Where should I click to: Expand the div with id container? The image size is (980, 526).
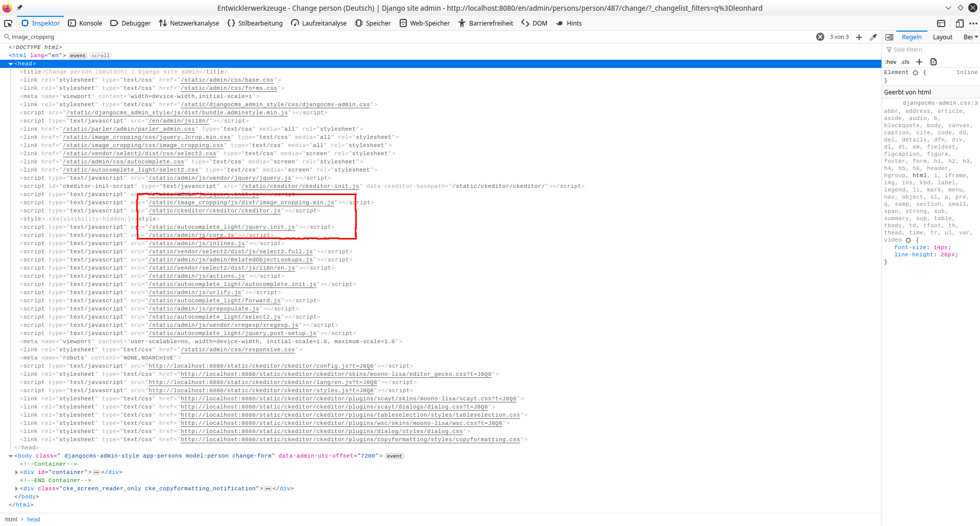point(16,472)
